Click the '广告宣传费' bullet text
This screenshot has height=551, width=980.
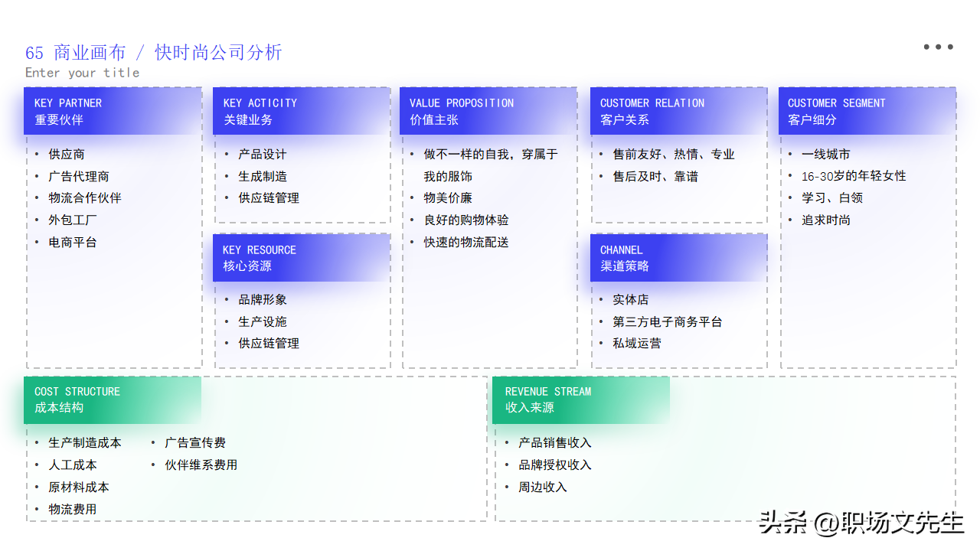(195, 443)
